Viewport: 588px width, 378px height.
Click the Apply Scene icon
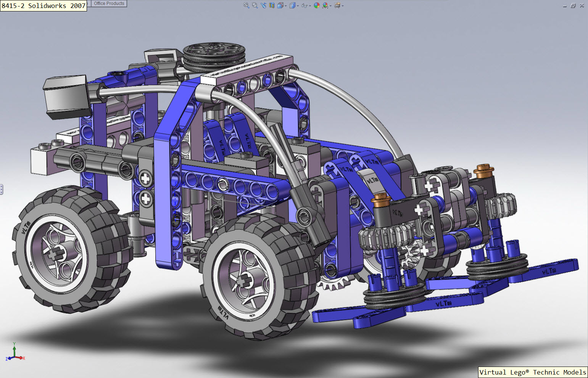pyautogui.click(x=325, y=5)
